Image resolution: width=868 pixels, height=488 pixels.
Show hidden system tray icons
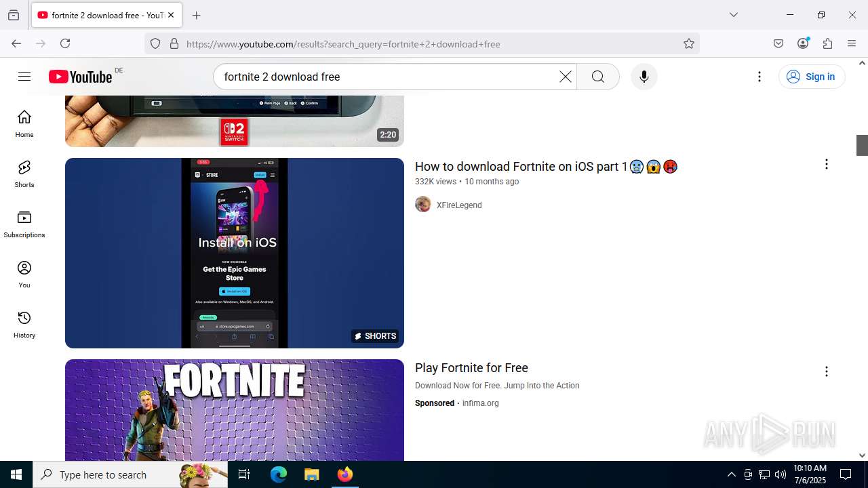[731, 474]
